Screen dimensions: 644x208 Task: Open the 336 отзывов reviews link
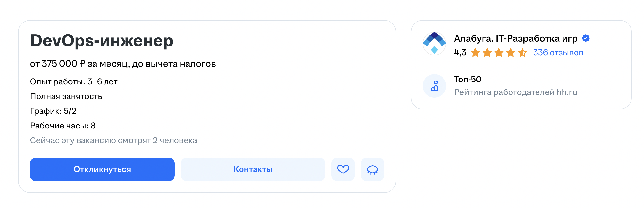[x=558, y=53]
